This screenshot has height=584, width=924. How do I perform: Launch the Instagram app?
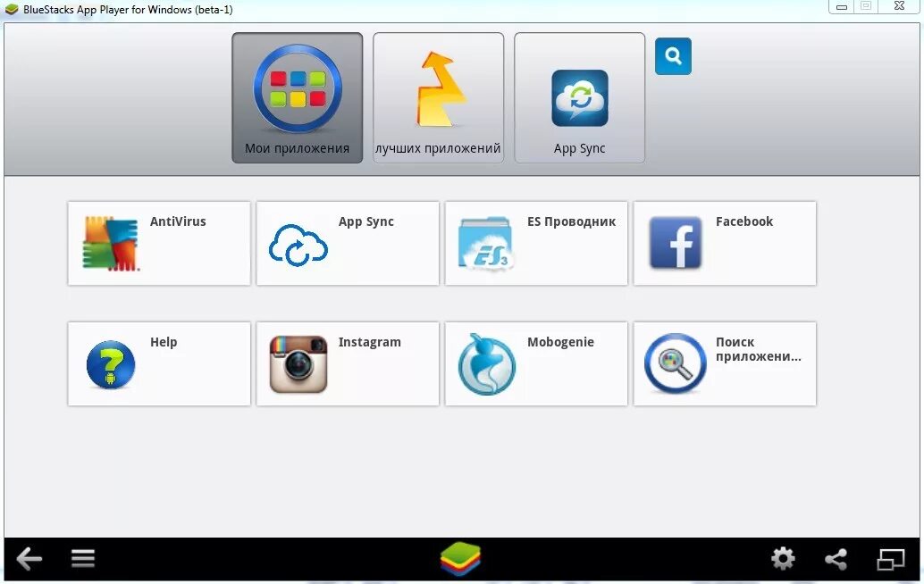tap(348, 363)
